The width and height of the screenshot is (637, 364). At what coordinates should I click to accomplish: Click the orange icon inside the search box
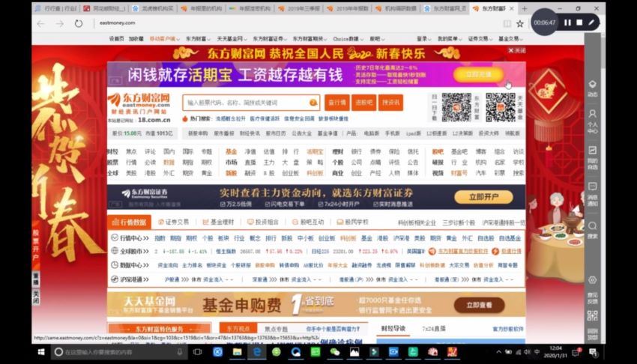[x=313, y=103]
